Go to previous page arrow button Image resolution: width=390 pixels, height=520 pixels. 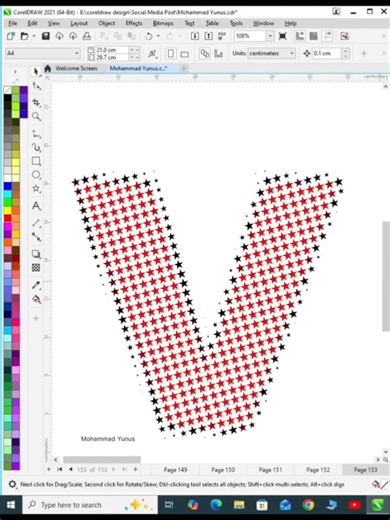click(70, 469)
